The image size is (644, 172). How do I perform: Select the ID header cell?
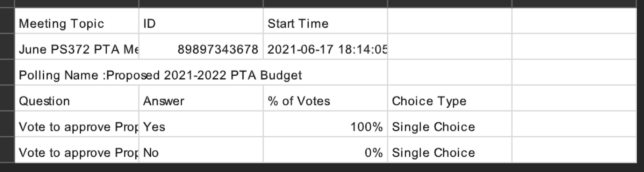click(200, 24)
